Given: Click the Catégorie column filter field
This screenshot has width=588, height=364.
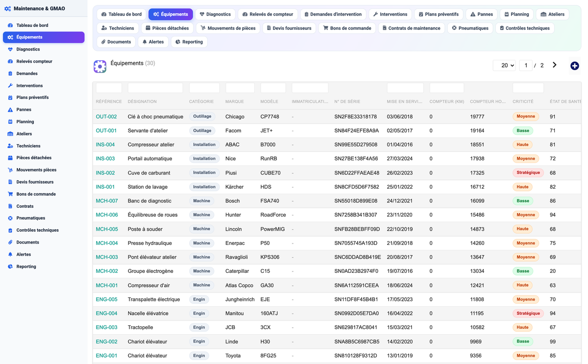Looking at the screenshot, I should pyautogui.click(x=204, y=88).
